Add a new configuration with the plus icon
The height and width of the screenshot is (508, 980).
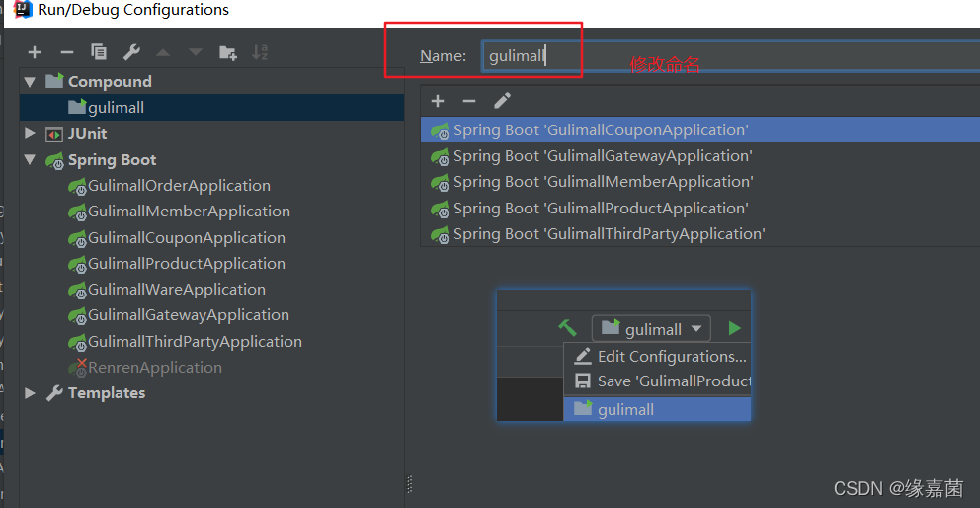(35, 53)
